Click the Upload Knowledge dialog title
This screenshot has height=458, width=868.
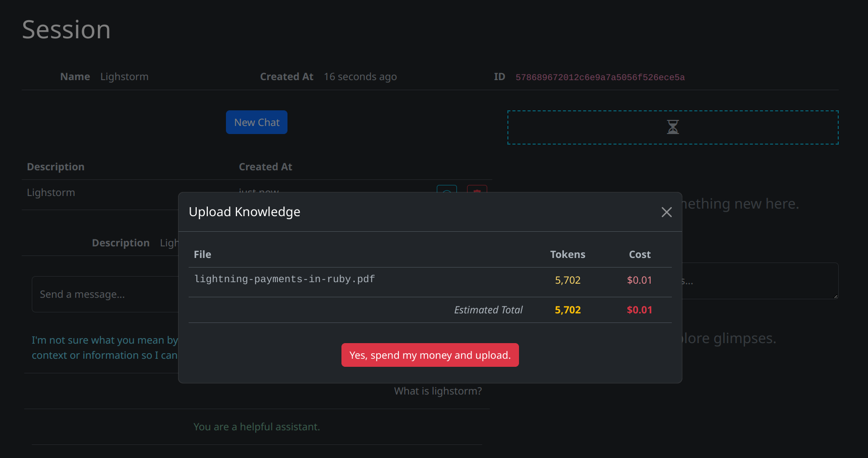(245, 212)
